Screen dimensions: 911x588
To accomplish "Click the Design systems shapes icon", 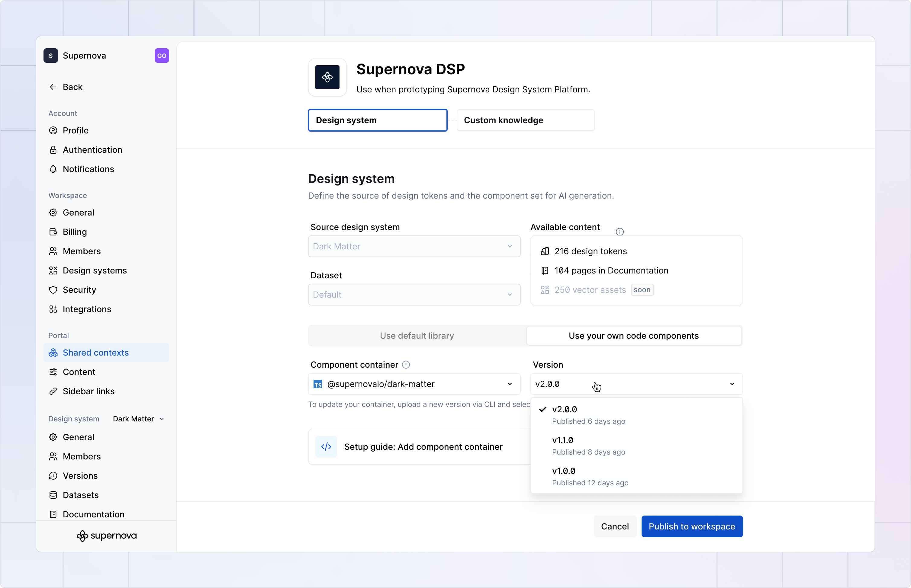I will pyautogui.click(x=53, y=270).
